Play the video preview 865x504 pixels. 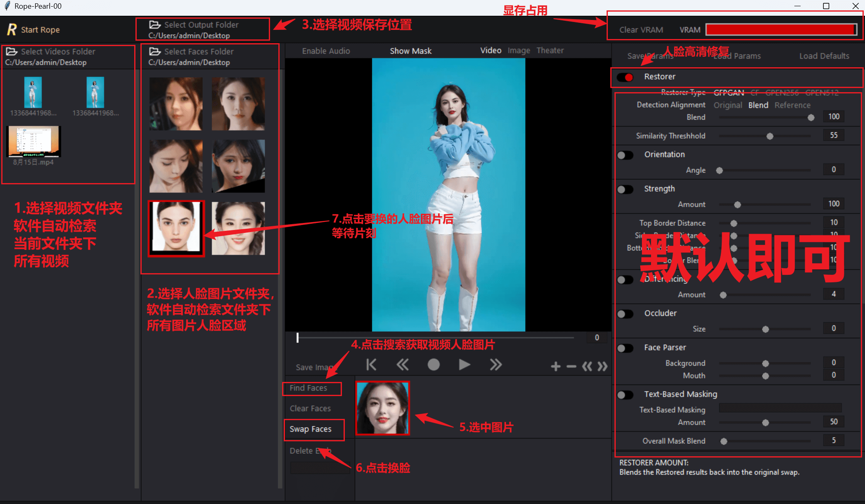[464, 365]
